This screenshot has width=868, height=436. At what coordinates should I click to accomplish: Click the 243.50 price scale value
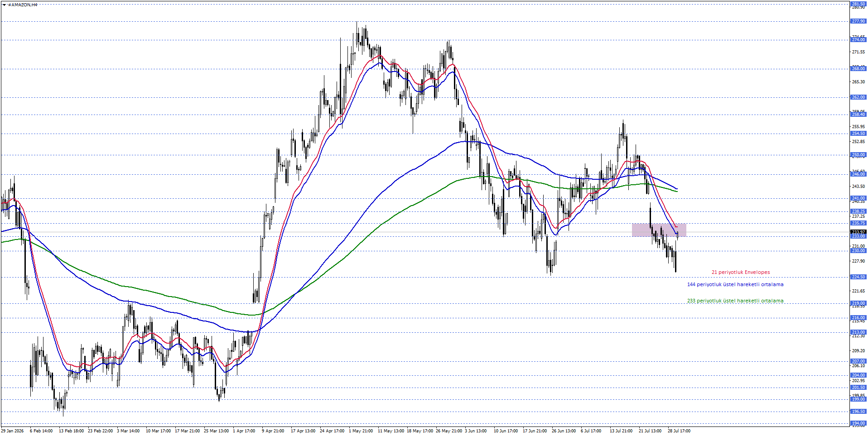pos(858,187)
